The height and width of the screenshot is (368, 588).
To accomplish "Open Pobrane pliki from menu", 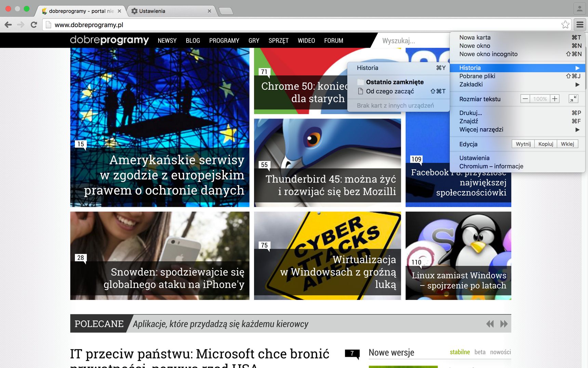I will tap(518, 76).
